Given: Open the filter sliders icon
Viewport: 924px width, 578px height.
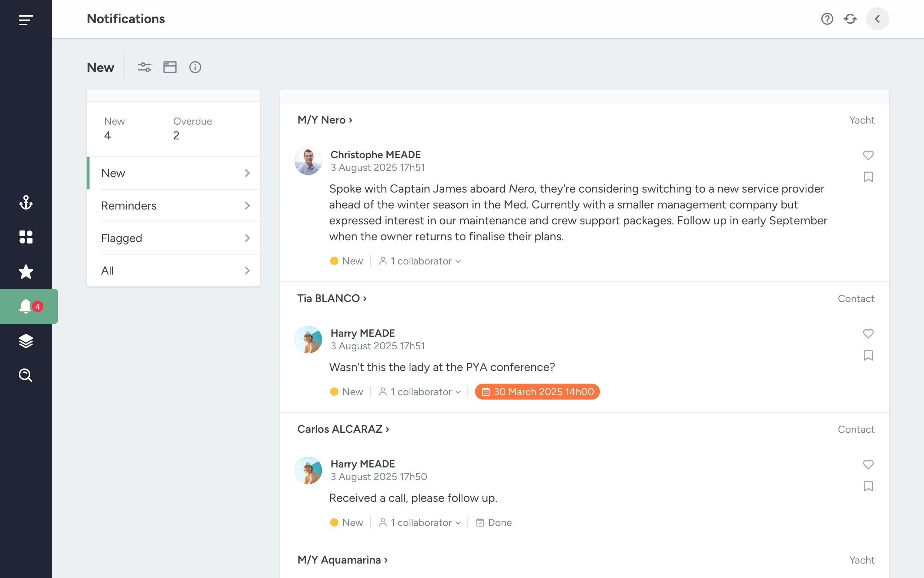Looking at the screenshot, I should coord(144,67).
